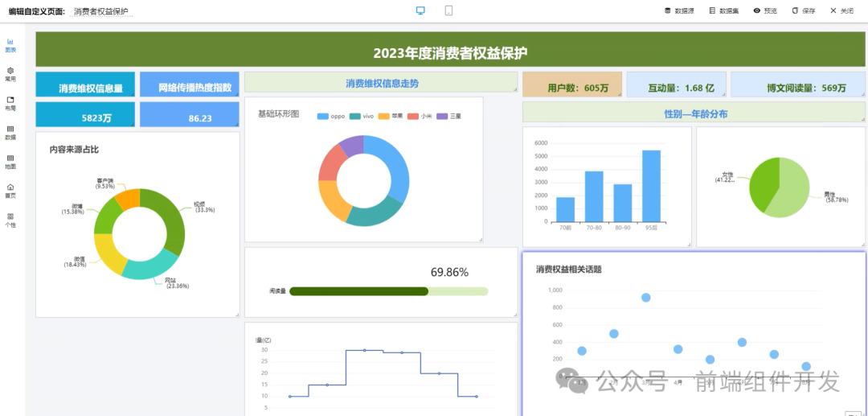Open the 个性 sidebar section
The height and width of the screenshot is (416, 868).
(10, 220)
